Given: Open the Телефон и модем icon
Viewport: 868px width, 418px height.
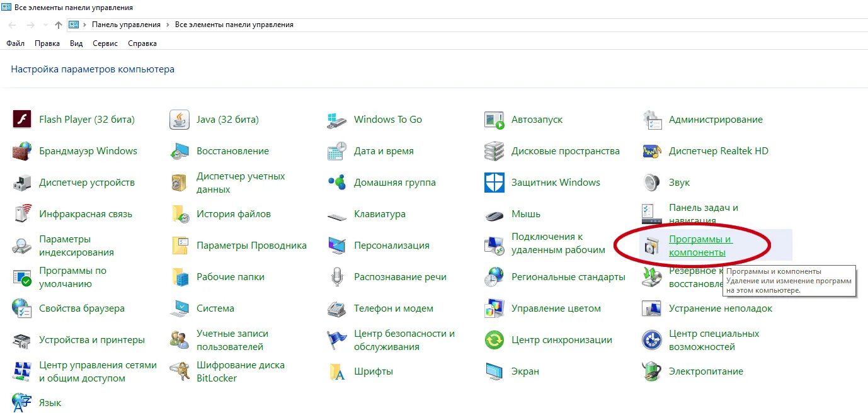Looking at the screenshot, I should point(337,308).
